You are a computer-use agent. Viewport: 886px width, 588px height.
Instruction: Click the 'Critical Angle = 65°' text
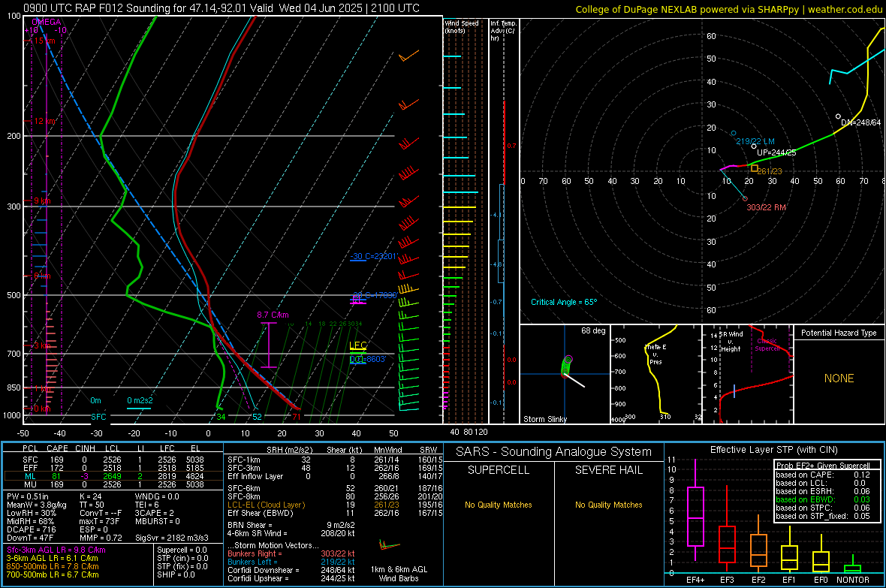564,302
